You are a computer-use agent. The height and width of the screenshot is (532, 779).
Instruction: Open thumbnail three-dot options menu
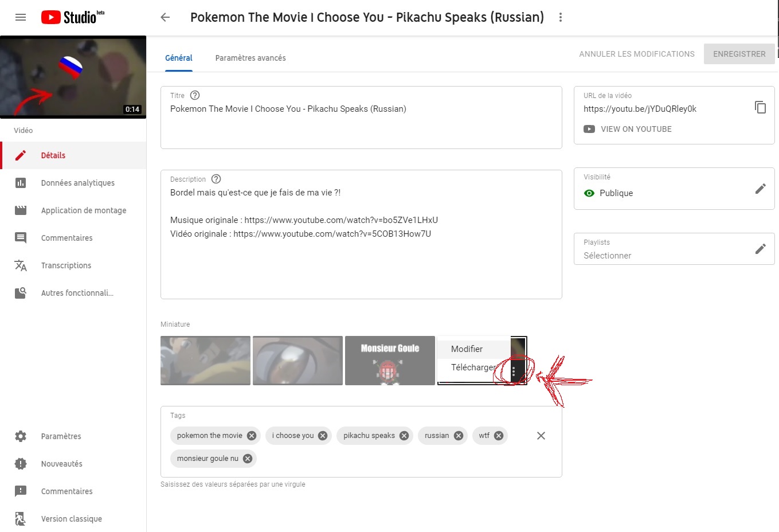[514, 371]
